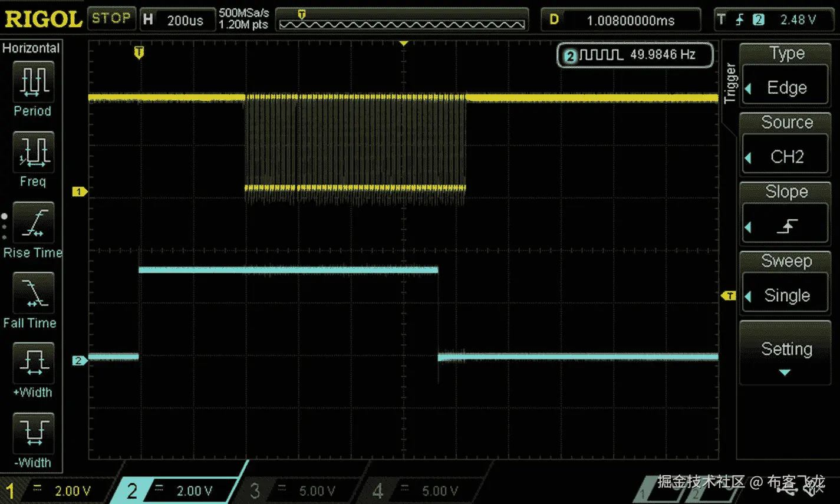Click the H 200us horizontal timebase field

pyautogui.click(x=177, y=19)
